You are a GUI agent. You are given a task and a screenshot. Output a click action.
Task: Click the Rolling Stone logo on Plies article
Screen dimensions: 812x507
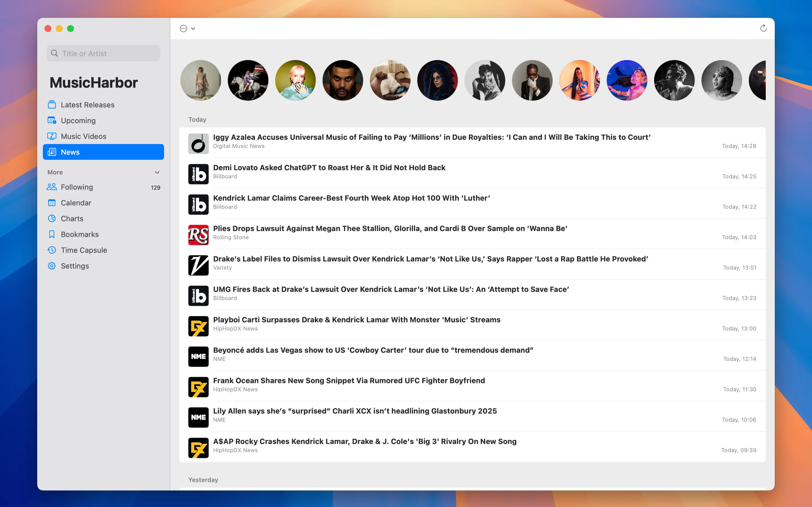coord(198,235)
